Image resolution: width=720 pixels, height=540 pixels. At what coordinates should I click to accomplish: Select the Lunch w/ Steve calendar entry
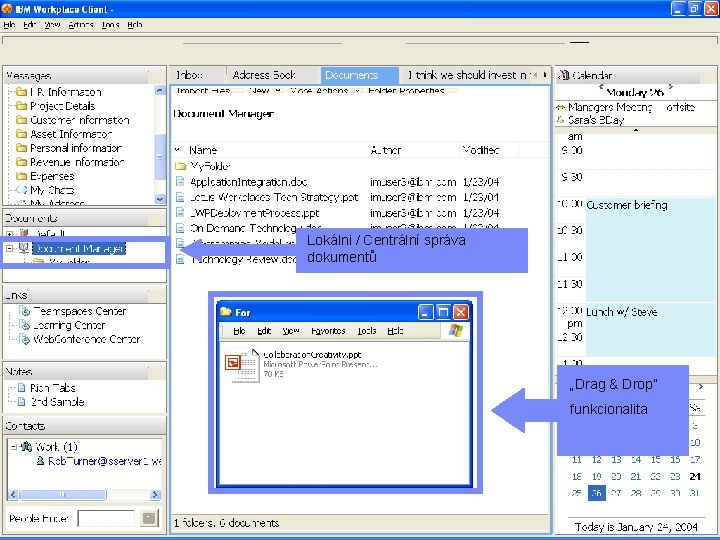click(x=650, y=329)
